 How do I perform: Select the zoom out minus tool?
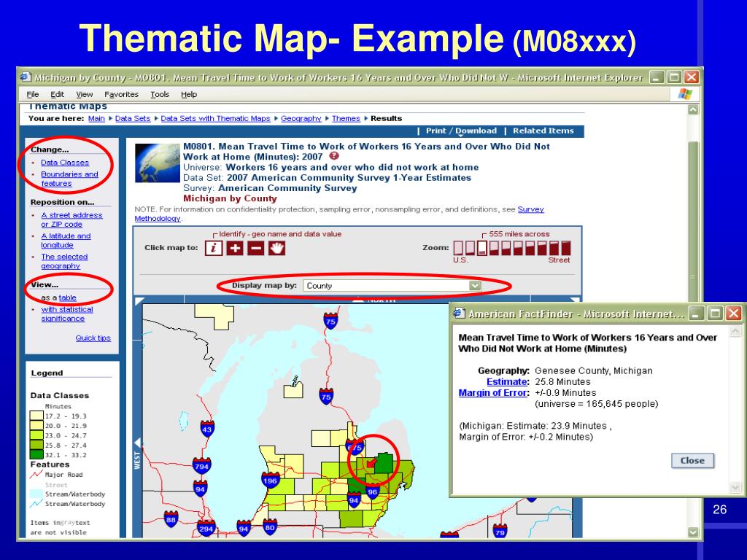(256, 248)
